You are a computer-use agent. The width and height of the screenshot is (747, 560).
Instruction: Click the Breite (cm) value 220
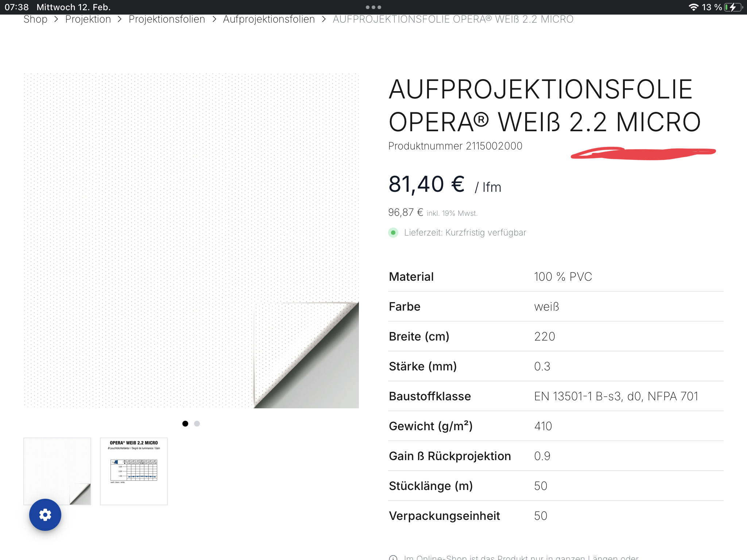point(545,337)
